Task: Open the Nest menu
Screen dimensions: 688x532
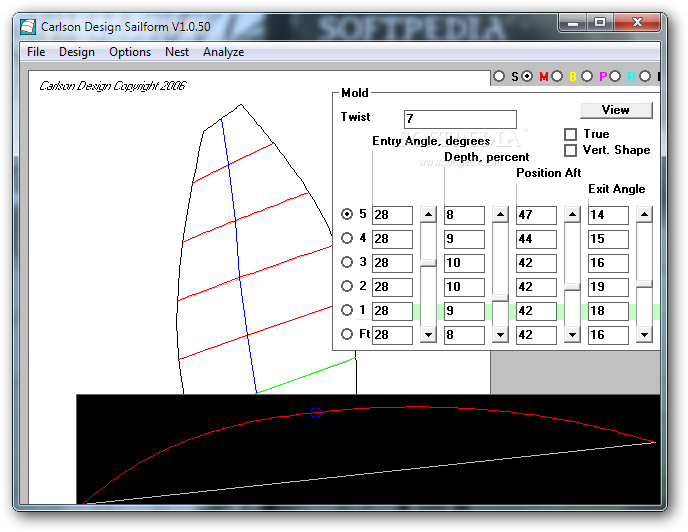Action: (x=177, y=52)
